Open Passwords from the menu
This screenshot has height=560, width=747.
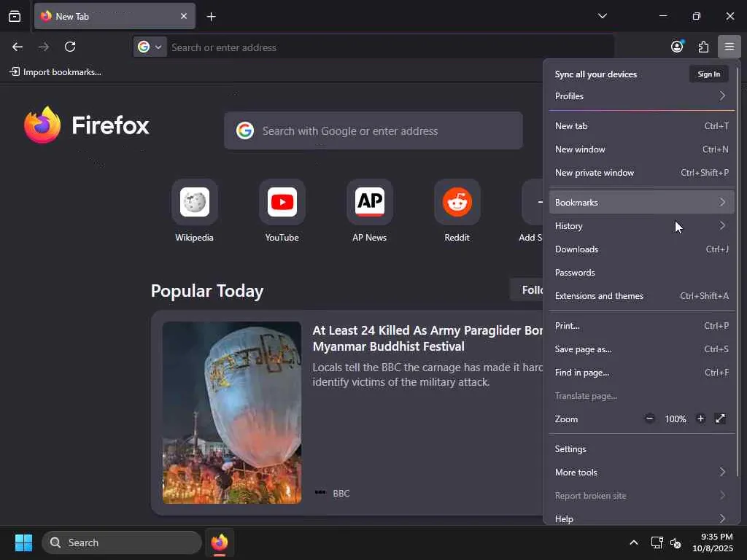(x=641, y=273)
